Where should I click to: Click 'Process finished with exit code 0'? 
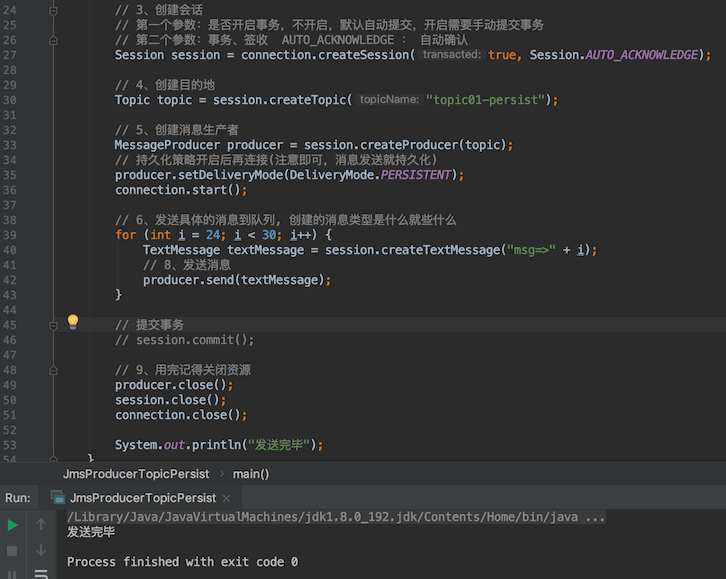182,562
